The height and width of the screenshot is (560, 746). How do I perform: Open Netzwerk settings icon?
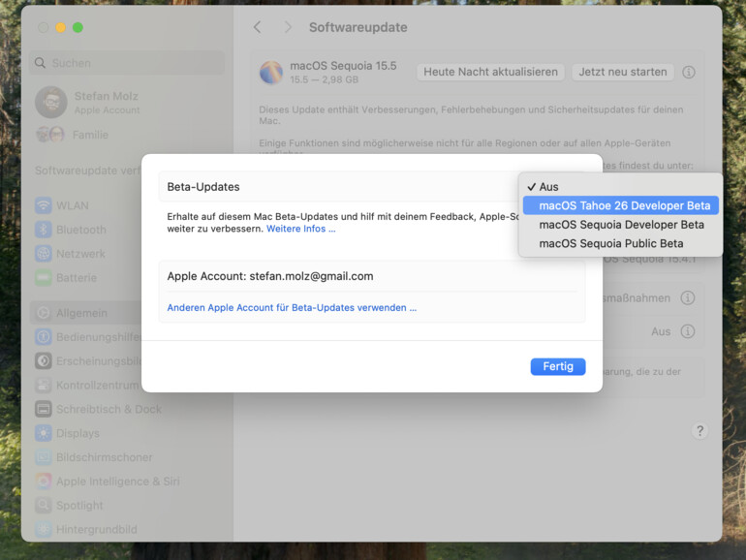[x=44, y=254]
